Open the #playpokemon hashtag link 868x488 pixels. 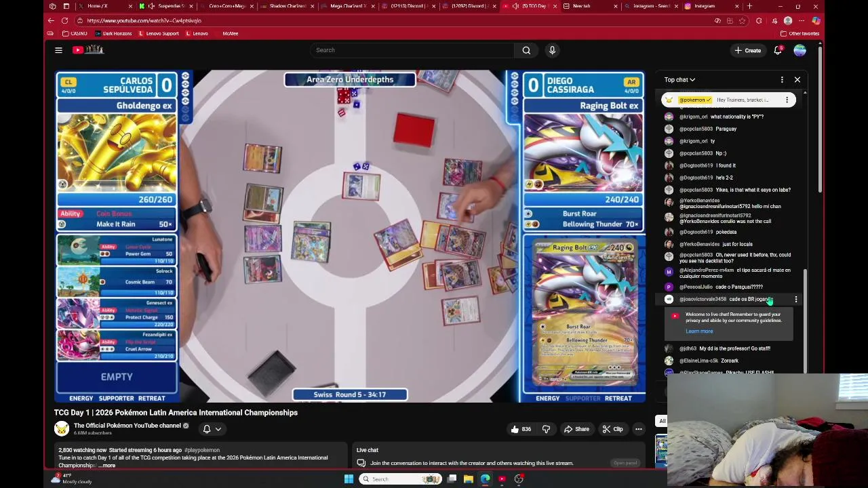(x=202, y=450)
